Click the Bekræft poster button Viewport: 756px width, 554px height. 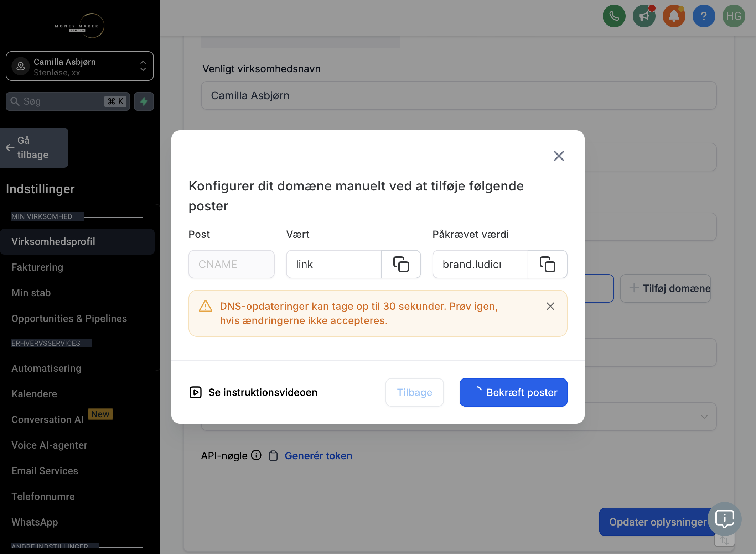(513, 392)
